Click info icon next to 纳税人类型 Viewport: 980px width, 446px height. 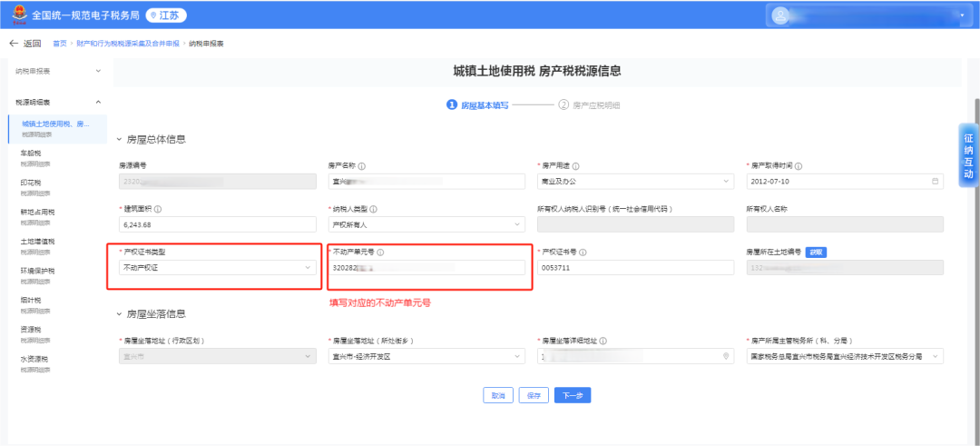pyautogui.click(x=374, y=210)
